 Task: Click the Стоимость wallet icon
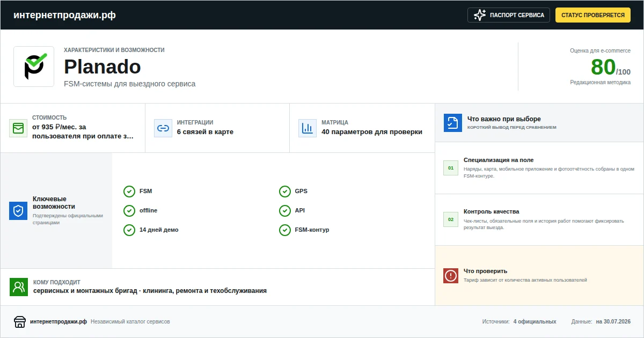point(18,128)
